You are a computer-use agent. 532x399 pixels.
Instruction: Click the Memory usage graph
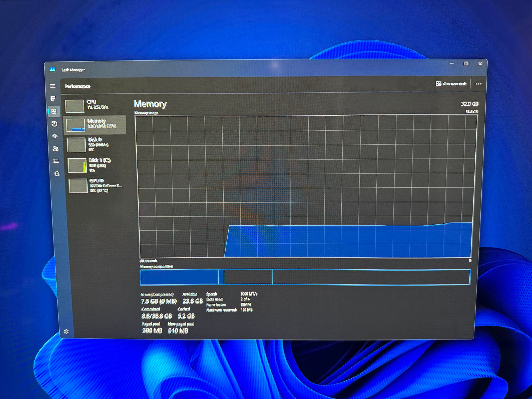coord(306,187)
